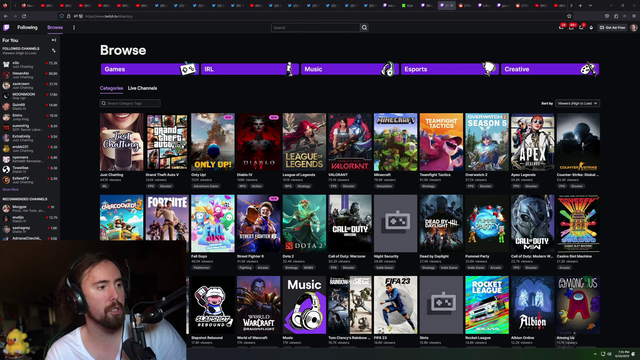Open the Minecraft category thumbnail
Viewport: 640px width, 360px height.
(x=396, y=142)
